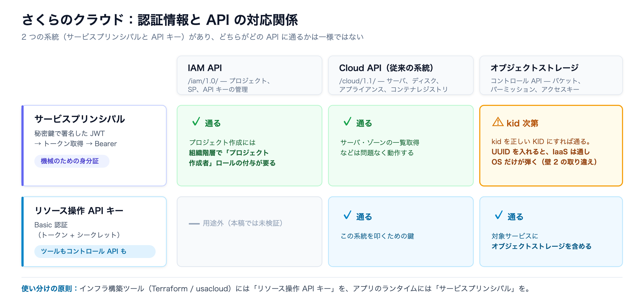
Task: Click the checkmark in the 'この系統を叩くための鍵' cell
Action: coord(347,215)
